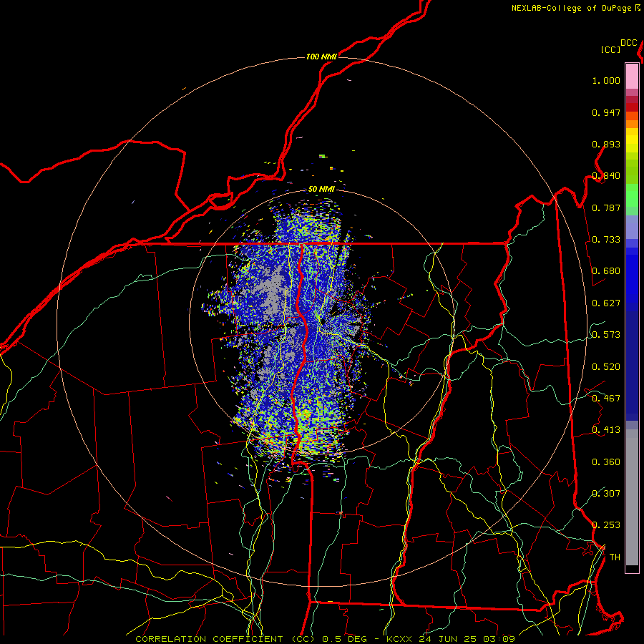Click the 0.467 colorbar value
The image size is (644, 644).
pos(606,399)
